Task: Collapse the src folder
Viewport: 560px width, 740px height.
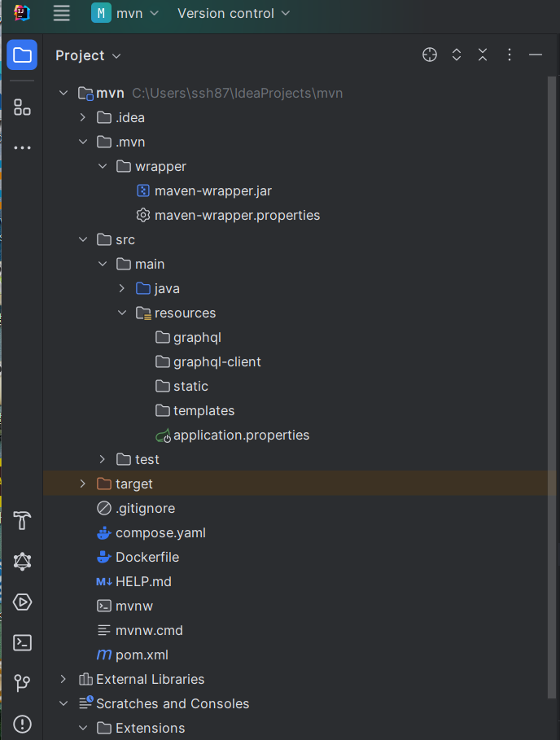Action: (83, 239)
